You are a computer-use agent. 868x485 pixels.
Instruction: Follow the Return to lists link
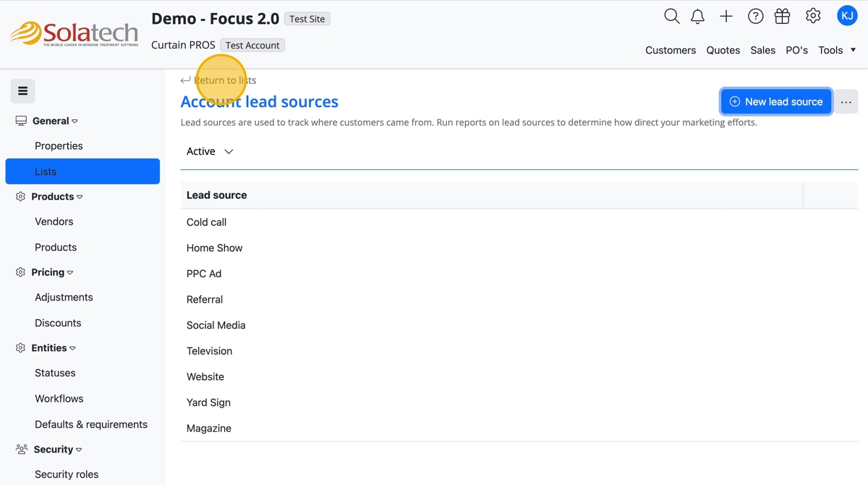tap(224, 80)
